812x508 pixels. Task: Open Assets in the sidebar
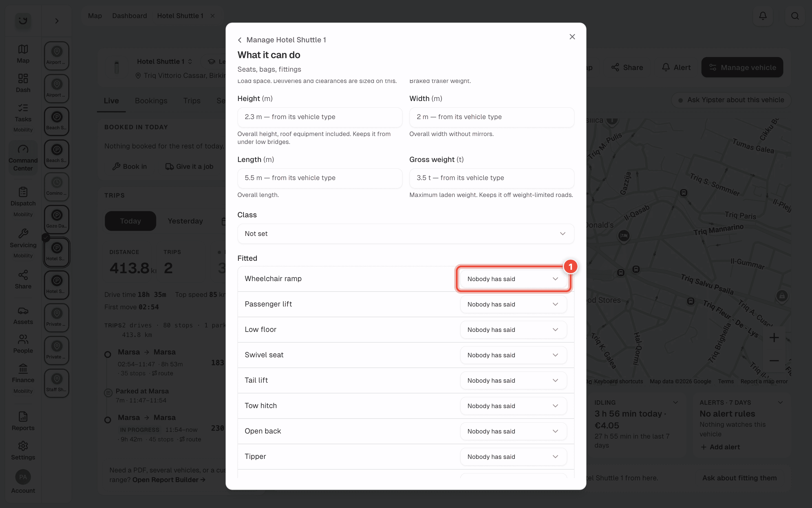[x=23, y=316]
